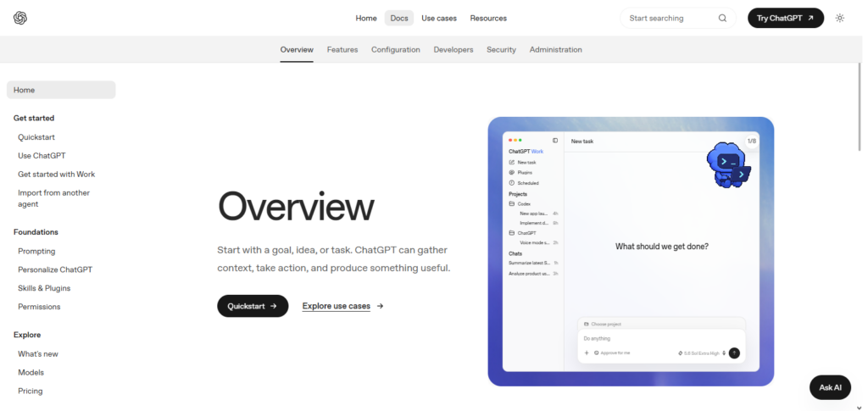The width and height of the screenshot is (868, 411).
Task: Open Use ChatGPT in the sidebar
Action: (42, 155)
